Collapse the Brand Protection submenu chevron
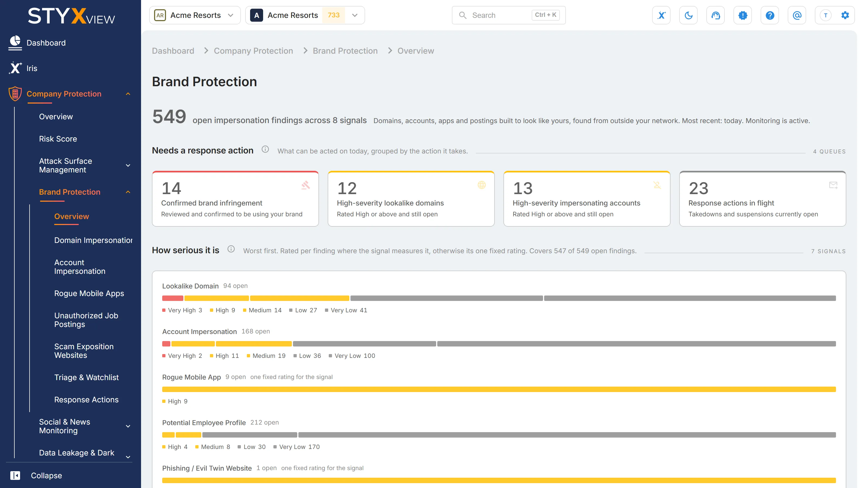This screenshot has height=488, width=868. (x=128, y=192)
